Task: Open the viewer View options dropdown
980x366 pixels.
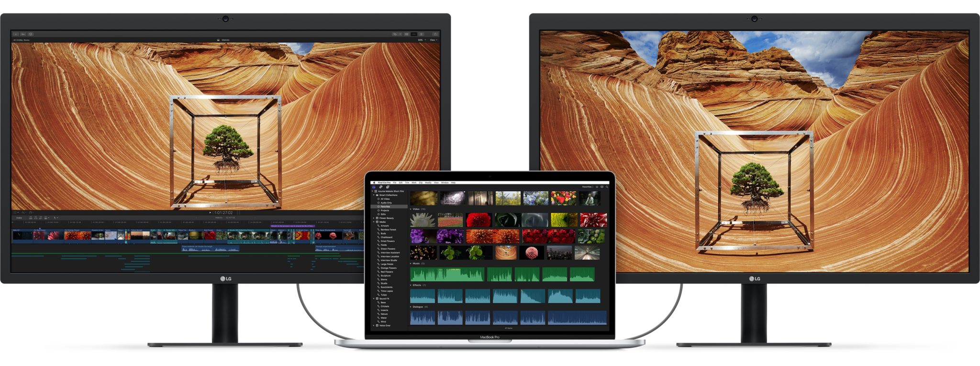Action: 433,40
